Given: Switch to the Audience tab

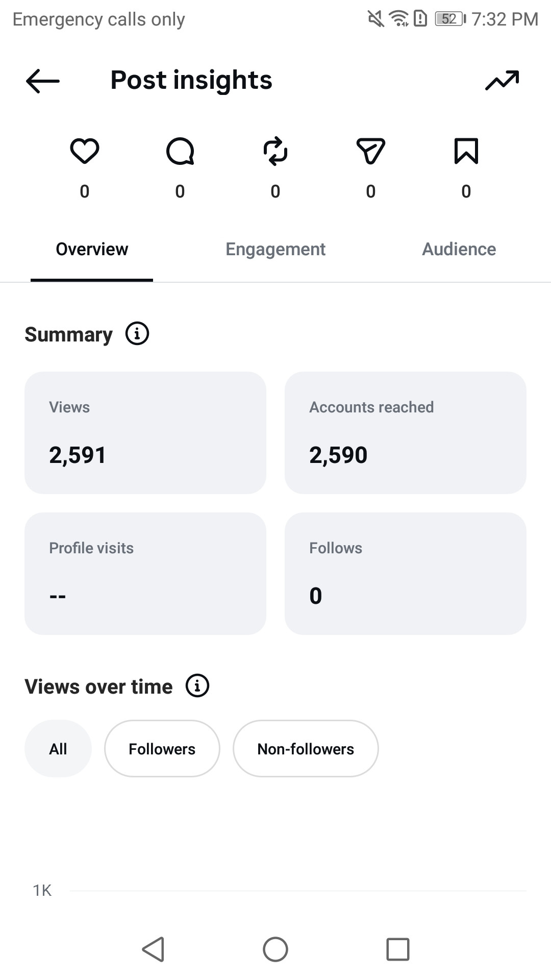Looking at the screenshot, I should pos(459,249).
